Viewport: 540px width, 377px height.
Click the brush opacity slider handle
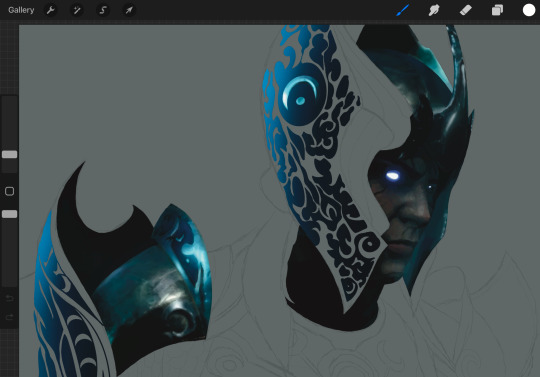pos(9,214)
